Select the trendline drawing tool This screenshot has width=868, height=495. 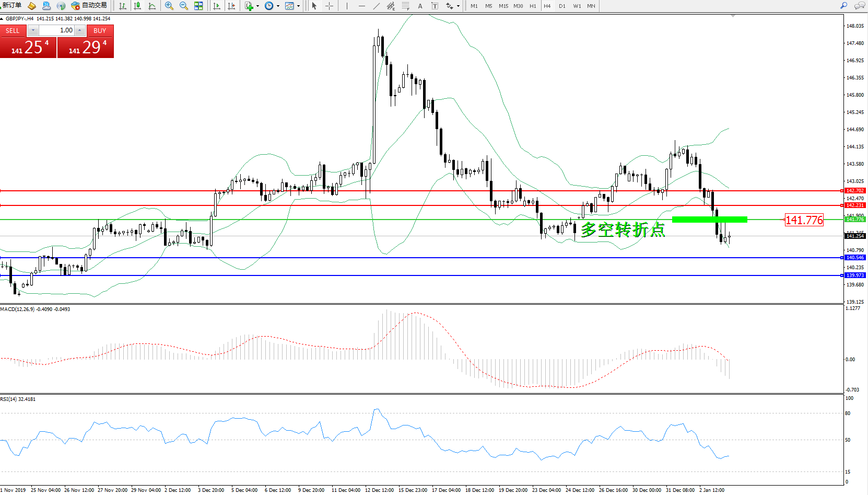[x=377, y=6]
